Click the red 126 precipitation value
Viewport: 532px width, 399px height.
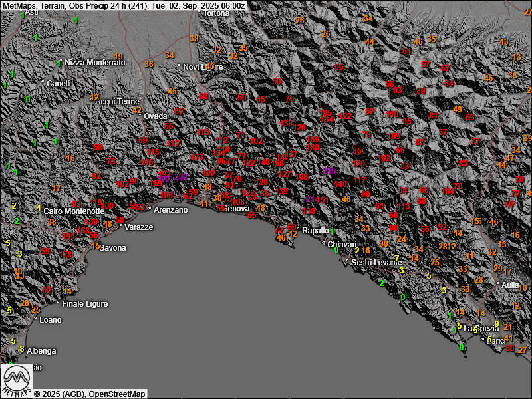click(x=299, y=127)
